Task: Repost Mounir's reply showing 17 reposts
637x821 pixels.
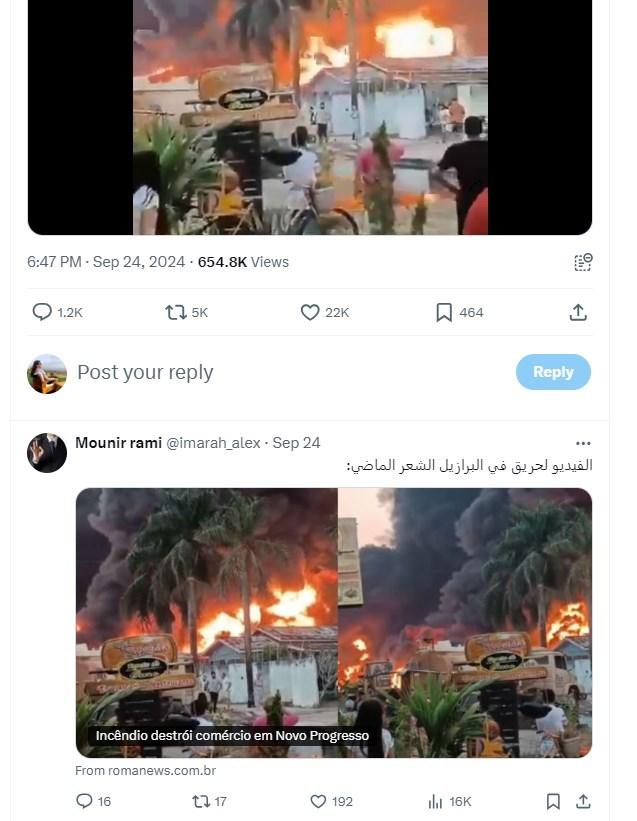Action: (x=209, y=802)
